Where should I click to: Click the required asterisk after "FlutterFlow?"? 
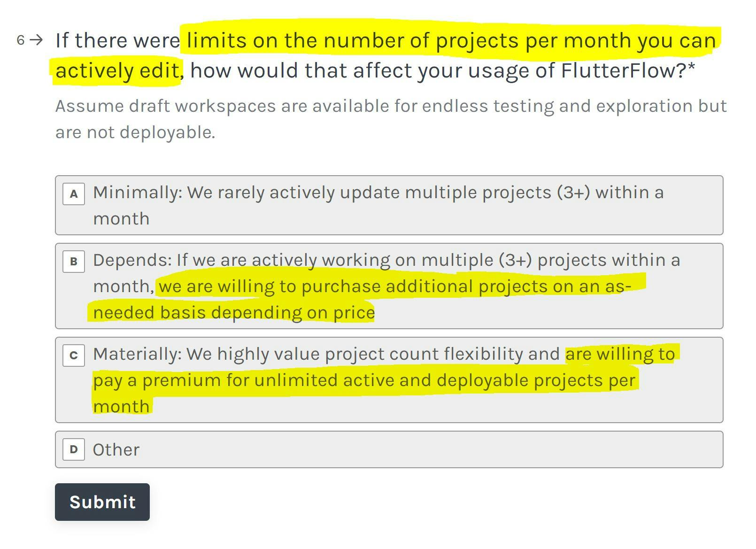691,68
